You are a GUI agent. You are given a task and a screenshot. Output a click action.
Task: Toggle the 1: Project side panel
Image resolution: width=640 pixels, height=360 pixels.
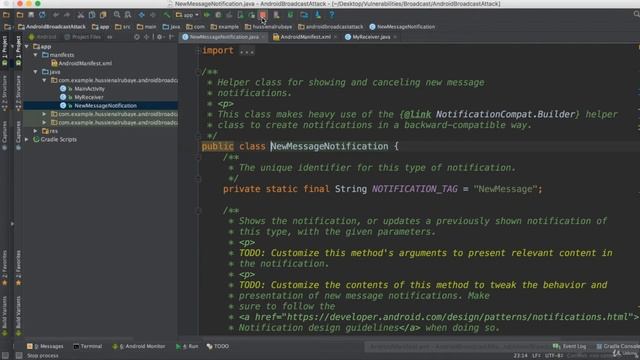[18, 51]
